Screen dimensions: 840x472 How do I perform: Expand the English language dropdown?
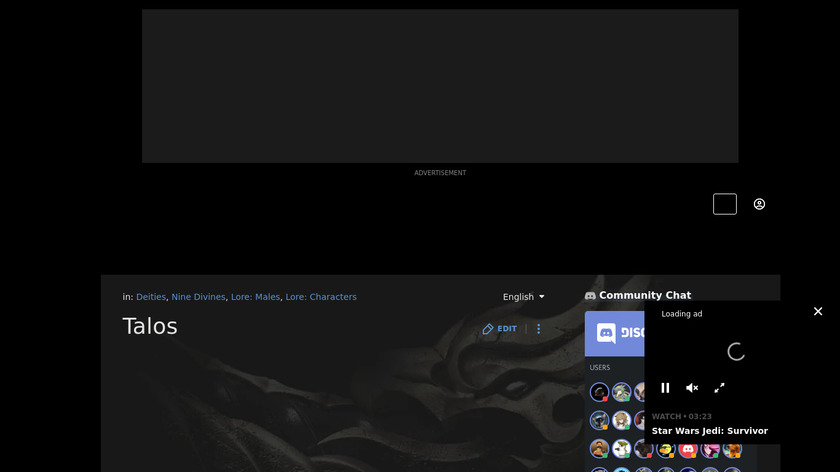[x=523, y=297]
